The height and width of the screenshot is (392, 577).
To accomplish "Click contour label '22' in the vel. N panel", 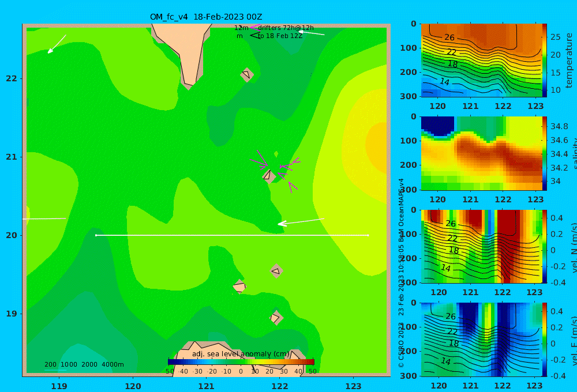I will (452, 238).
